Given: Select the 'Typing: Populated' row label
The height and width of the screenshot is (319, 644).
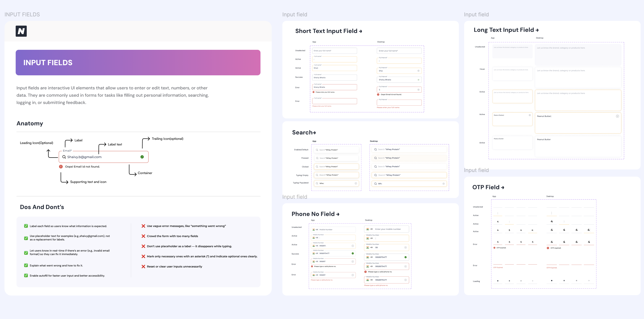Looking at the screenshot, I should click(301, 183).
